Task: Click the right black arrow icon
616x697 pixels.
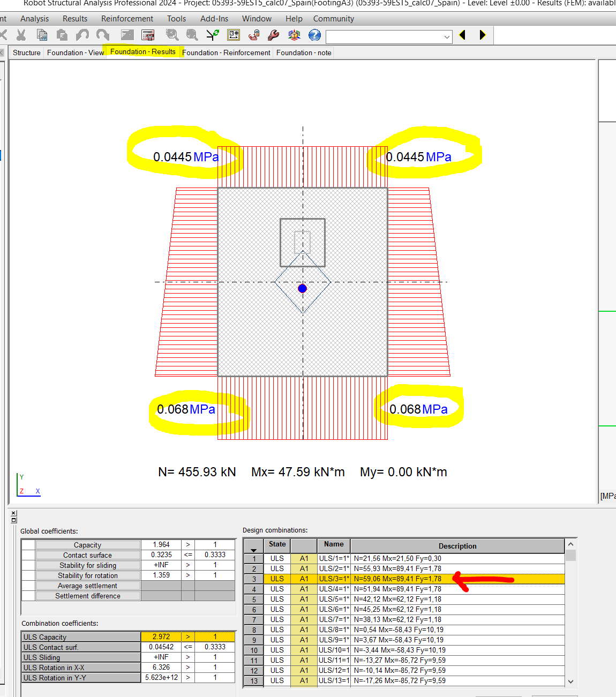Action: [x=483, y=35]
